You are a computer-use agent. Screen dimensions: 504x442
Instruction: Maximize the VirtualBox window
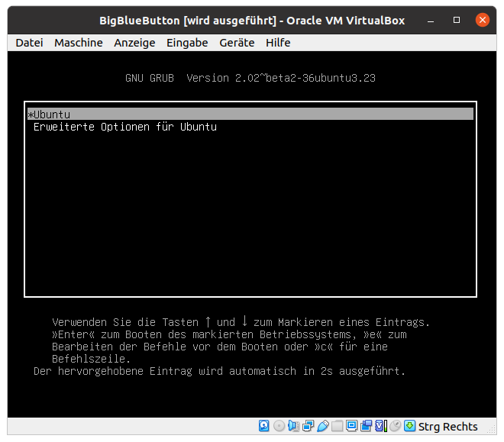(x=457, y=21)
